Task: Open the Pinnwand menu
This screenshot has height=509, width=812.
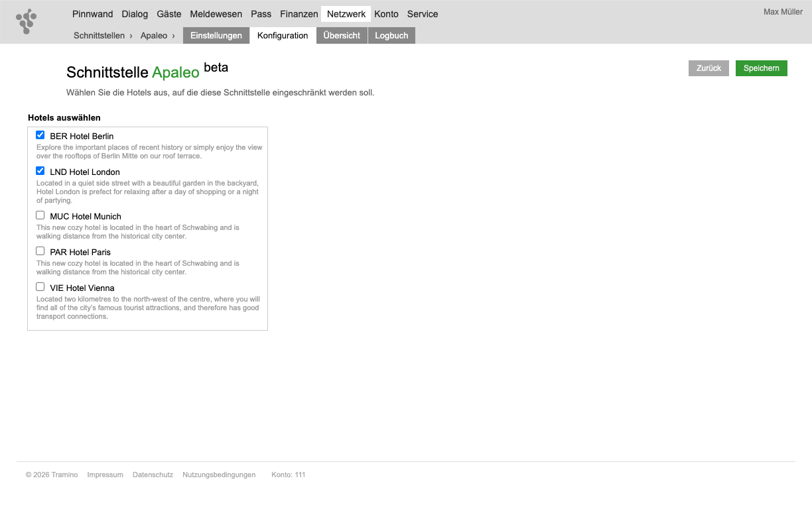Action: pos(93,14)
